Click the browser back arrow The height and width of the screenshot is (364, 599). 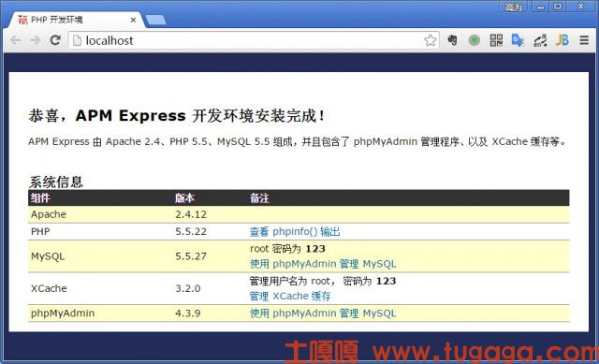pos(15,40)
